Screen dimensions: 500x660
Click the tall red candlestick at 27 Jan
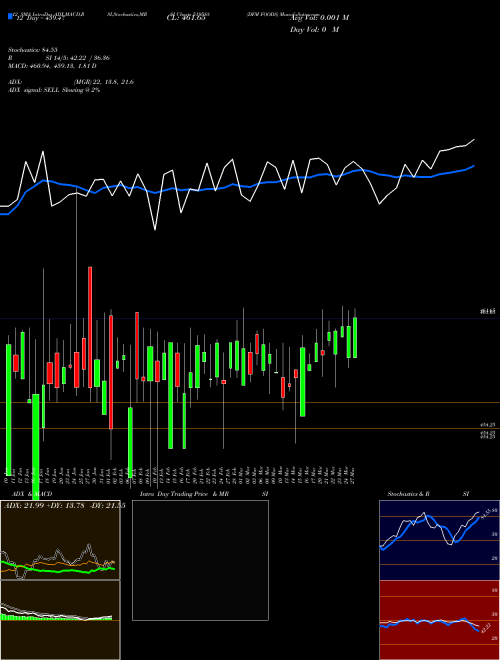click(90, 327)
